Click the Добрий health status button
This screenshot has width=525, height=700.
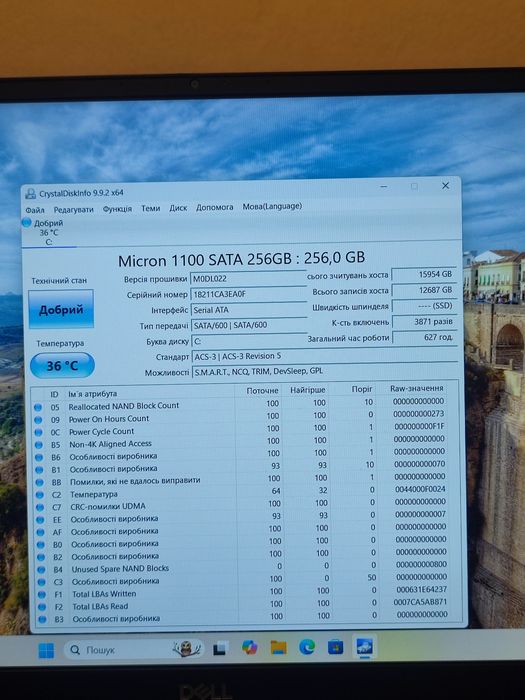pyautogui.click(x=61, y=309)
